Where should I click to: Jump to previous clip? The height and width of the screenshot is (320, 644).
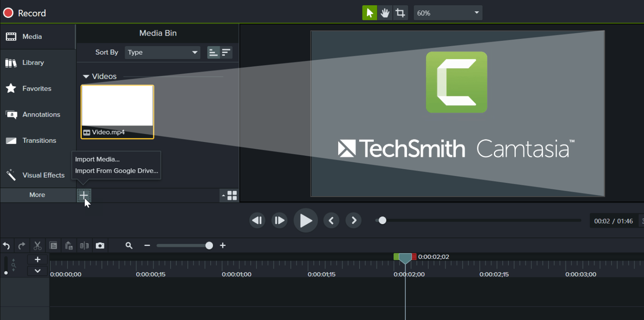click(331, 220)
